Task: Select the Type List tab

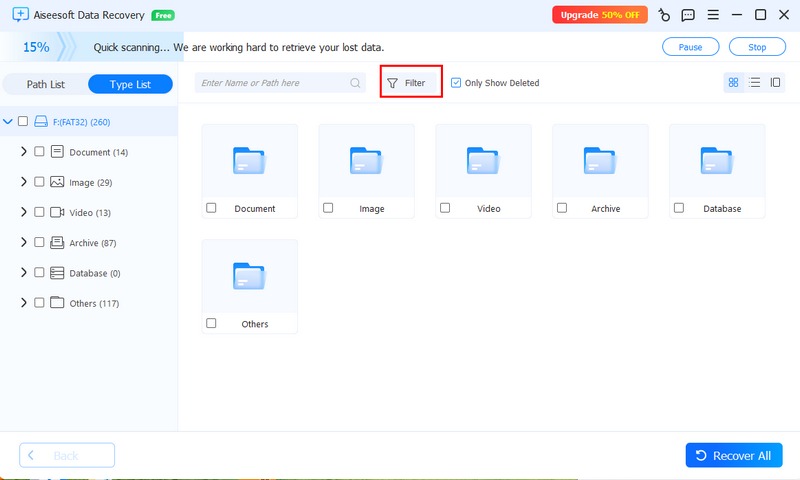Action: (130, 85)
